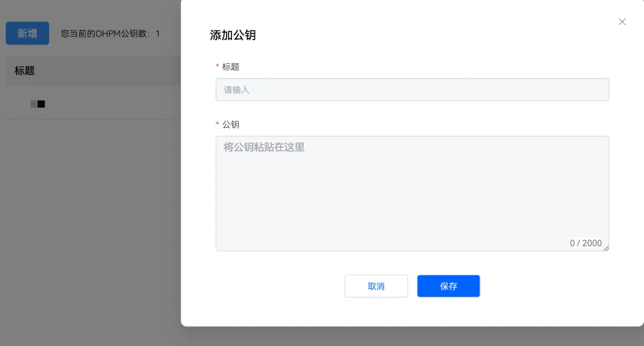
Task: Select the blurred existing key entry in table
Action: (38, 104)
